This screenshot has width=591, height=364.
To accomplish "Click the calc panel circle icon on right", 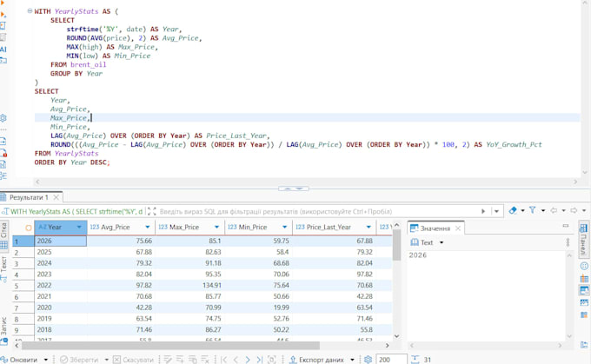I will click(584, 266).
